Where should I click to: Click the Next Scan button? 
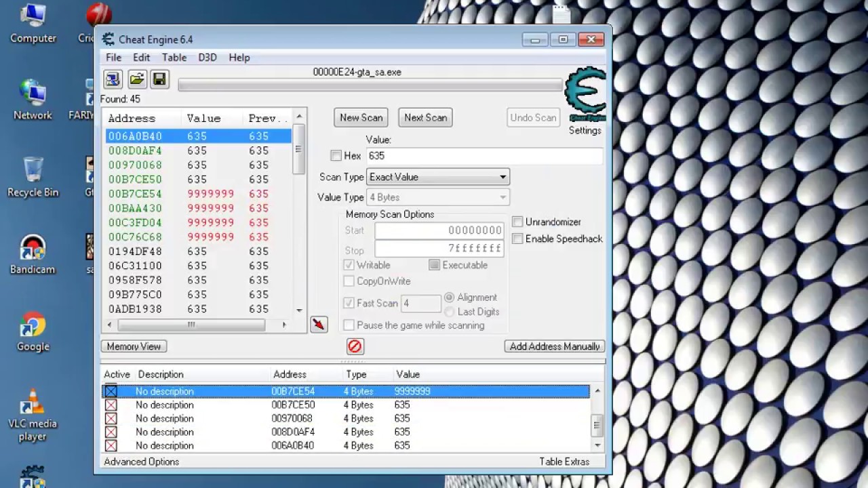point(426,117)
